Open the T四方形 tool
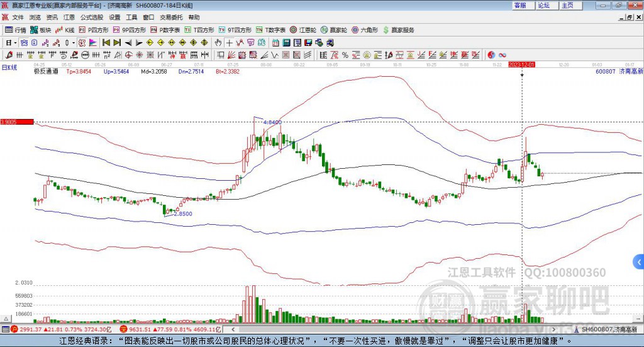This screenshot has height=347, width=644. (199, 30)
